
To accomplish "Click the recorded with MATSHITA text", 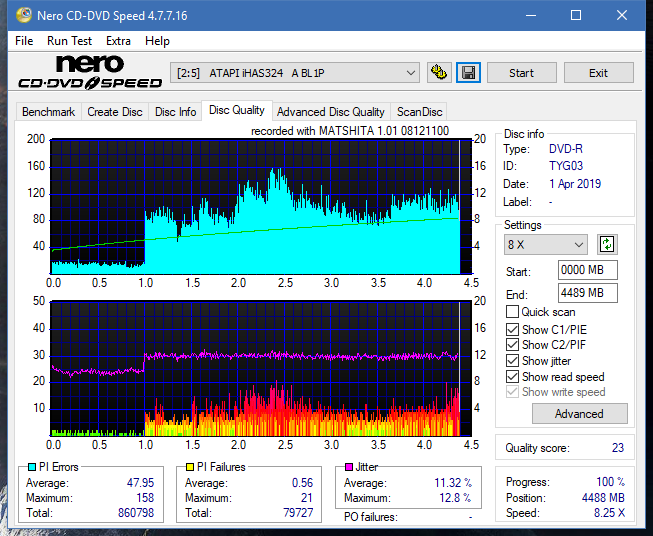I will (x=350, y=131).
